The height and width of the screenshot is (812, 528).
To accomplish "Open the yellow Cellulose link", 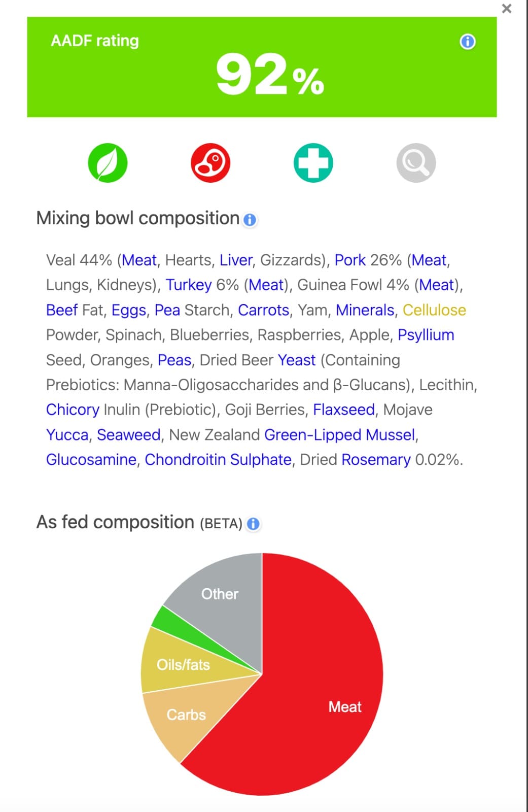I will pyautogui.click(x=434, y=310).
